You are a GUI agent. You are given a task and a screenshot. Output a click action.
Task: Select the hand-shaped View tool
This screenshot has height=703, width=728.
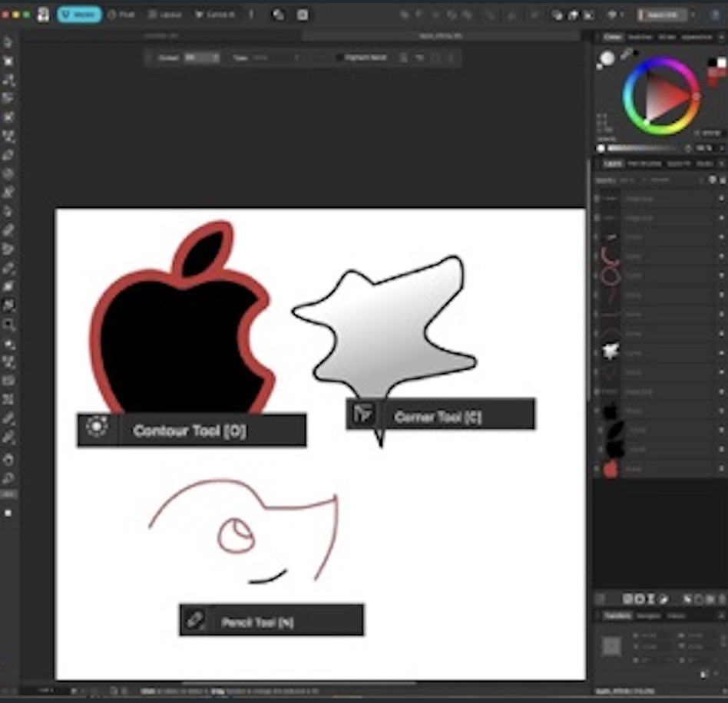(8, 460)
